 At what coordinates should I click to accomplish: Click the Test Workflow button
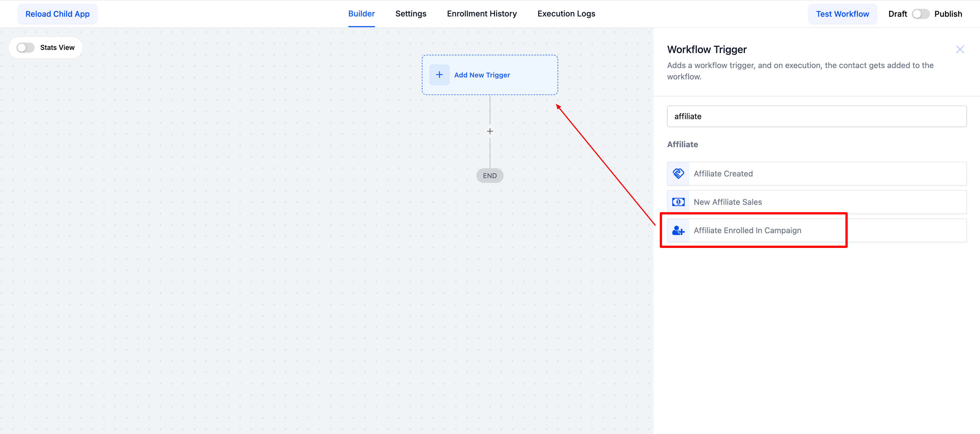click(x=842, y=14)
